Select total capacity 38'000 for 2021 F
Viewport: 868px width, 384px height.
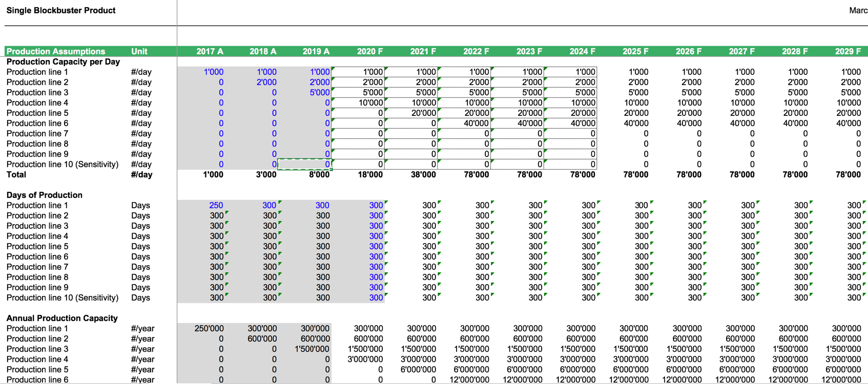(423, 174)
